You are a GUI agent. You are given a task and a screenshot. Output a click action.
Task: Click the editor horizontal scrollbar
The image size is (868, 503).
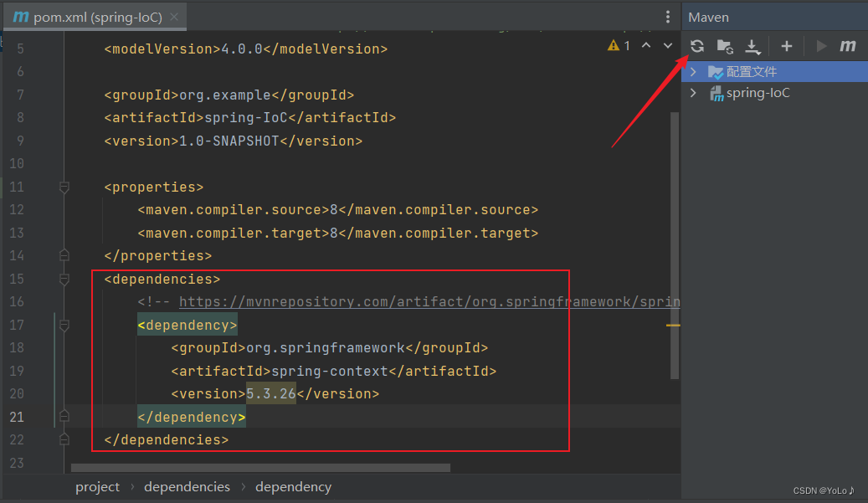coord(260,468)
